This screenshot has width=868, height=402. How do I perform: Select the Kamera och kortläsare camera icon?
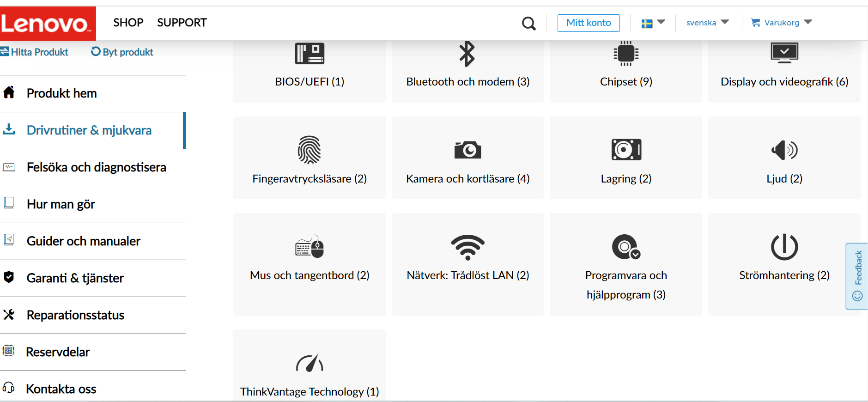tap(467, 150)
